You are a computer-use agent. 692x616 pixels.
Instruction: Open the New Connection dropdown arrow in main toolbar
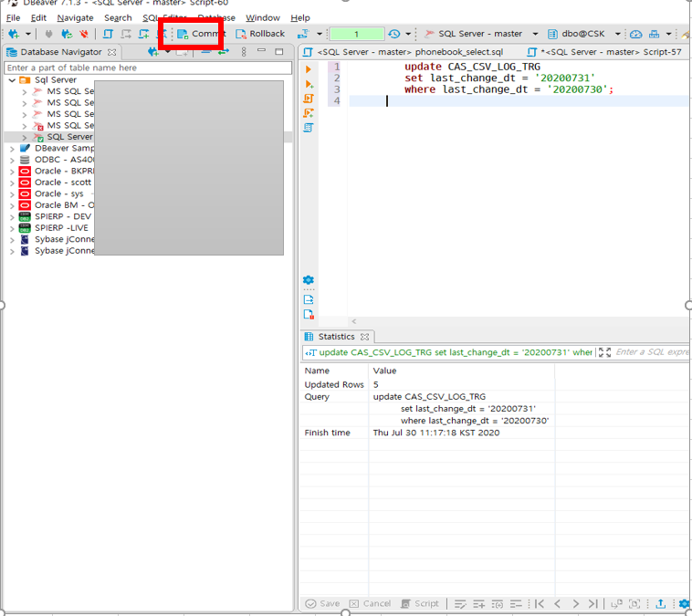point(27,34)
